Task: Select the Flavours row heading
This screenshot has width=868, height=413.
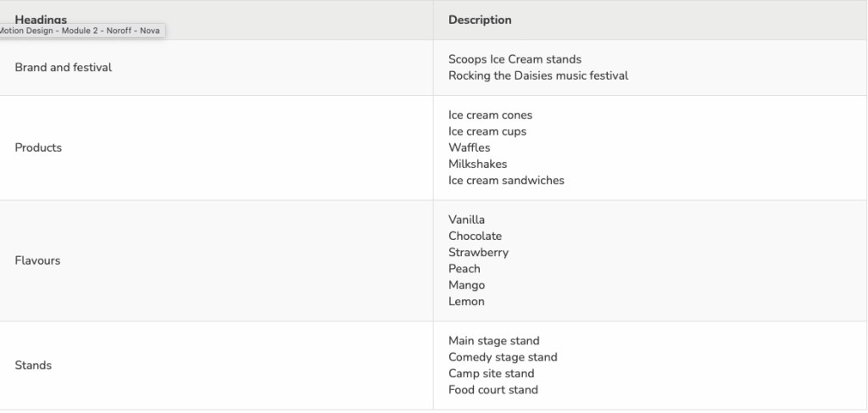Action: tap(37, 260)
